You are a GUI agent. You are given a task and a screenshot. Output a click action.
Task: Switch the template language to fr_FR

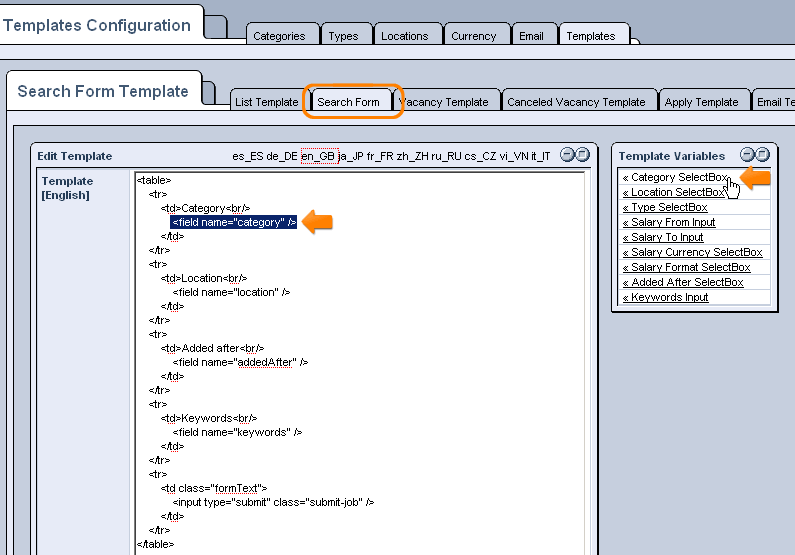tap(380, 156)
